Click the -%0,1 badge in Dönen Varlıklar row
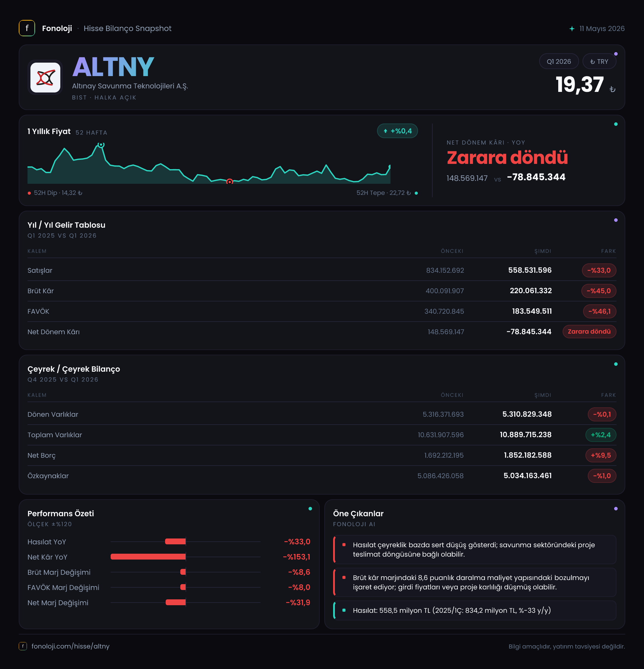The width and height of the screenshot is (644, 669). pyautogui.click(x=602, y=414)
